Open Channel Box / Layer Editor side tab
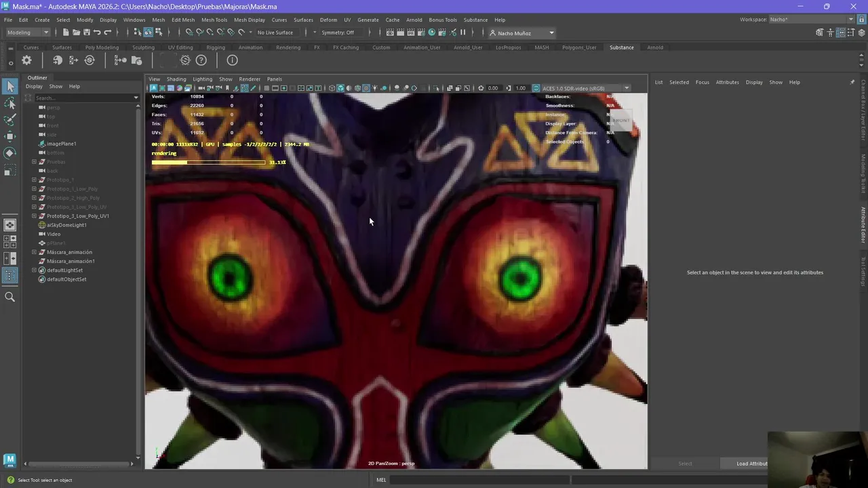The width and height of the screenshot is (868, 488). pyautogui.click(x=863, y=110)
